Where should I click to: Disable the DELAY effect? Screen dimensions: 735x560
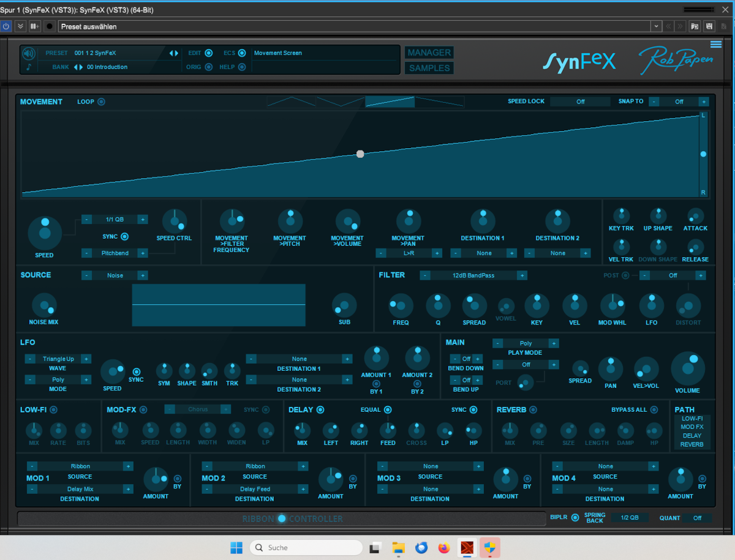tap(320, 410)
